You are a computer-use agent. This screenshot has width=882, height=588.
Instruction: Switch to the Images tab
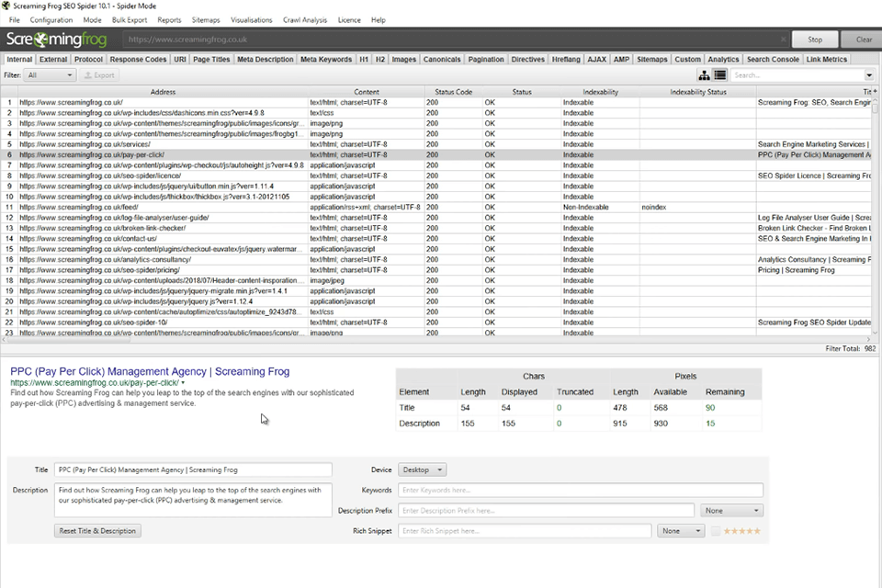(x=404, y=59)
